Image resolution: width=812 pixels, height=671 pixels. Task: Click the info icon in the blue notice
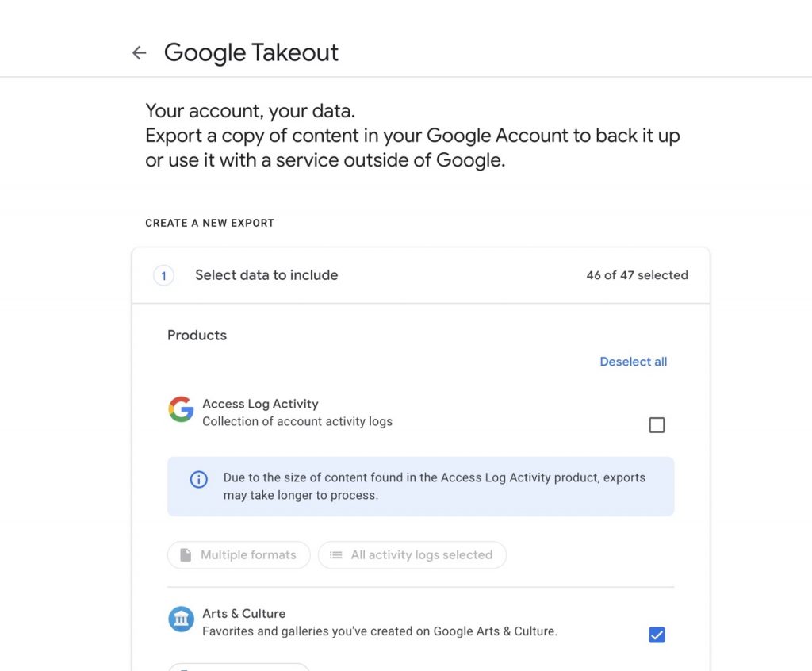199,479
